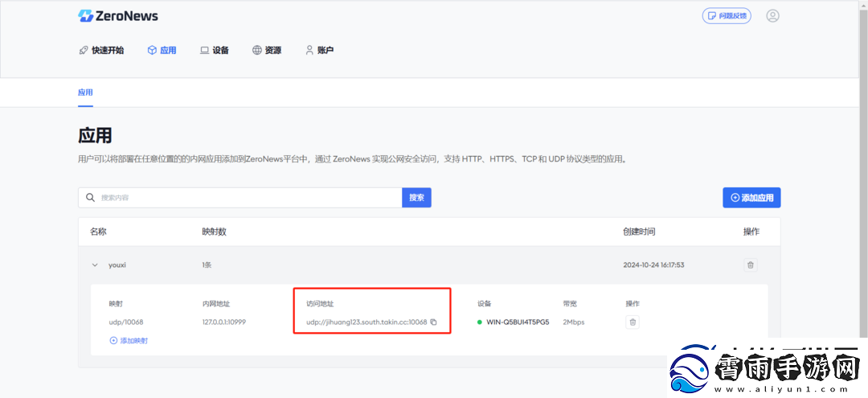
Task: Select the 应用 navigation menu
Action: (x=162, y=51)
